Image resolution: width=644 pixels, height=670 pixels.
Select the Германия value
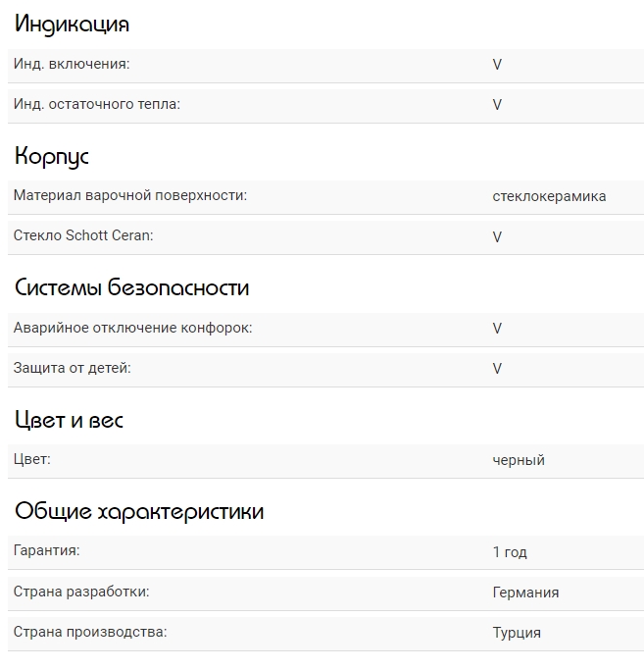[525, 593]
